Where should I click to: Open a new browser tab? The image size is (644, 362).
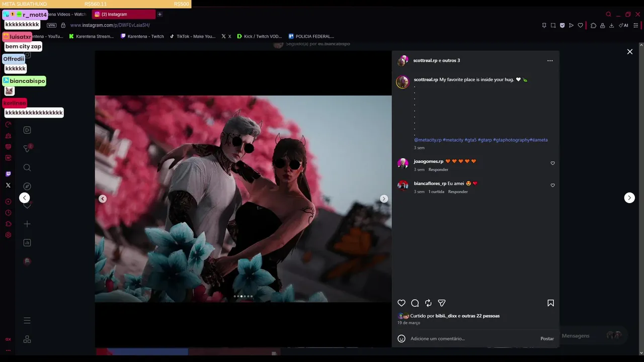click(x=159, y=14)
